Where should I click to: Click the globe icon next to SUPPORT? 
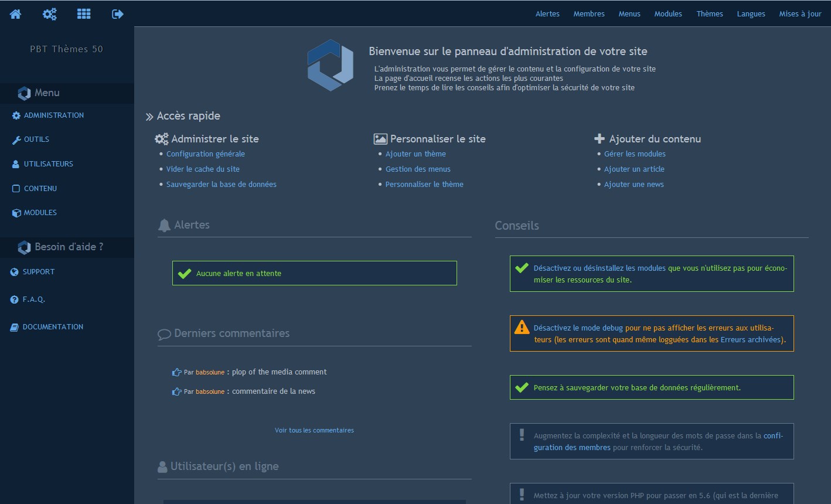pos(15,272)
